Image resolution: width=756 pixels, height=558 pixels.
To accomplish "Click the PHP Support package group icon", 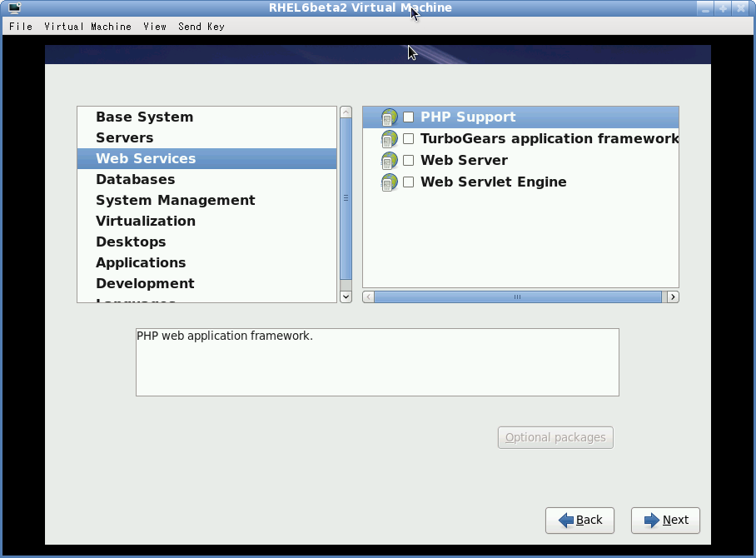I will (x=389, y=117).
